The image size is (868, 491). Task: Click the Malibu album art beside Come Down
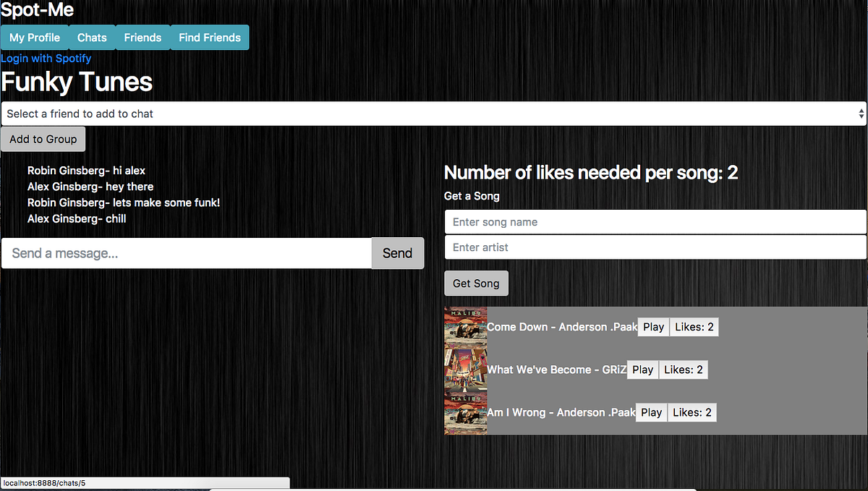(465, 327)
